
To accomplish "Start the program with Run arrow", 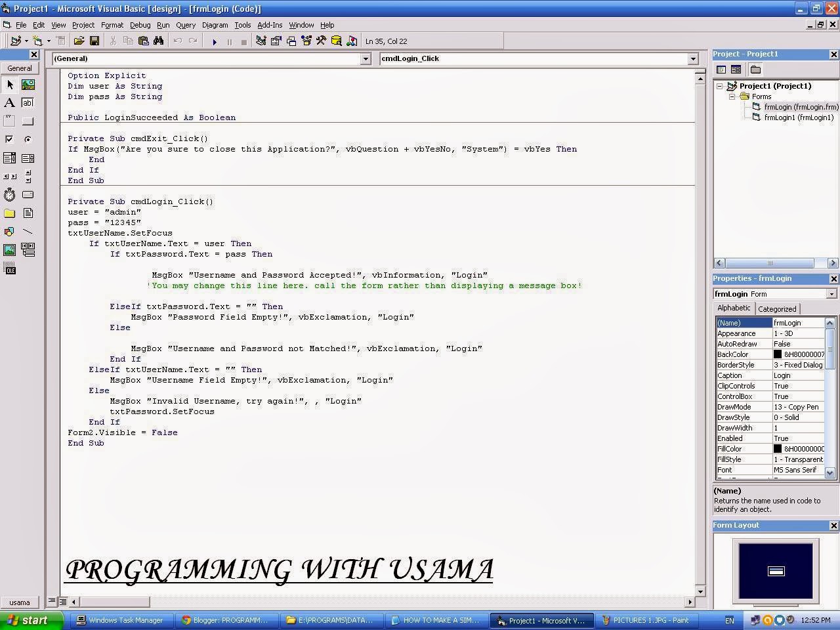I will pos(215,41).
